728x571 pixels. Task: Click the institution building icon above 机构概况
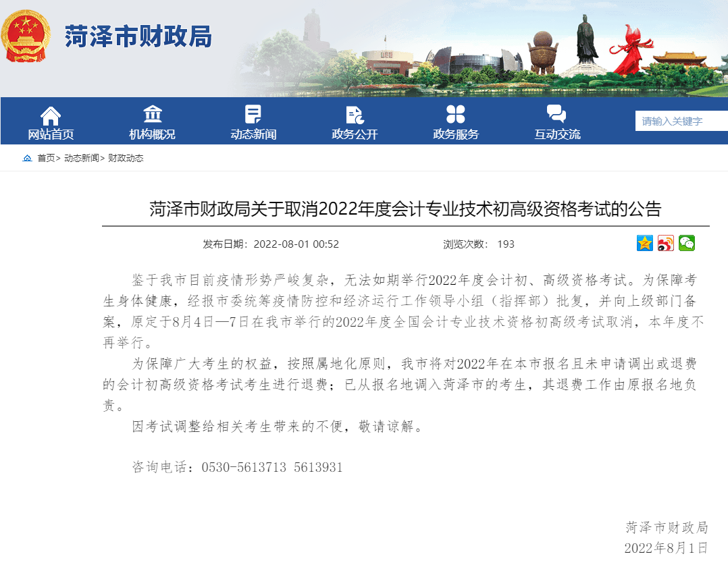tap(152, 114)
